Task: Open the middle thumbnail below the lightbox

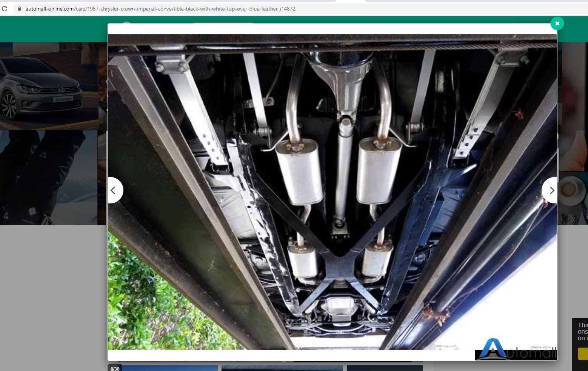Action: click(282, 368)
